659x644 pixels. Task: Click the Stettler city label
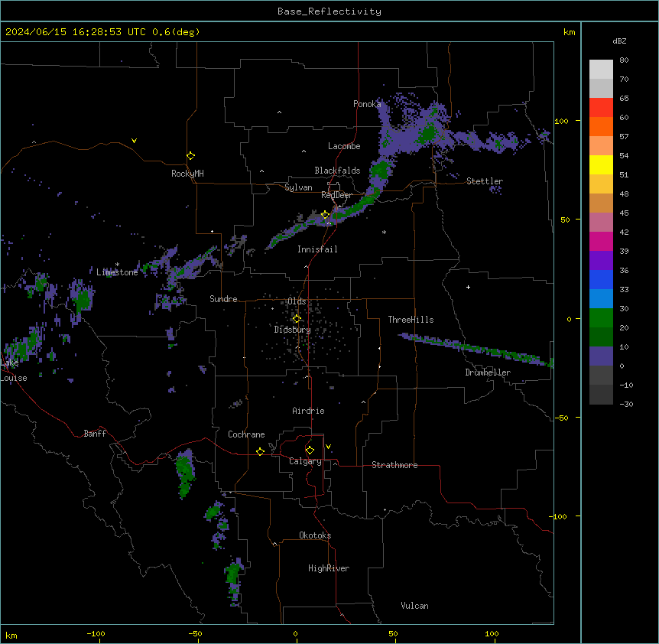[485, 181]
